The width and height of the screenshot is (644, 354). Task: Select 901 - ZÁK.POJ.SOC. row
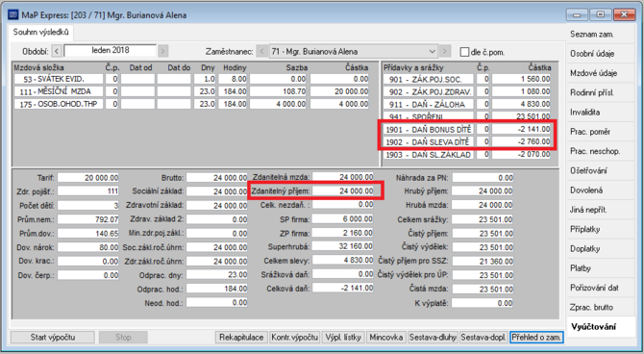(x=467, y=79)
